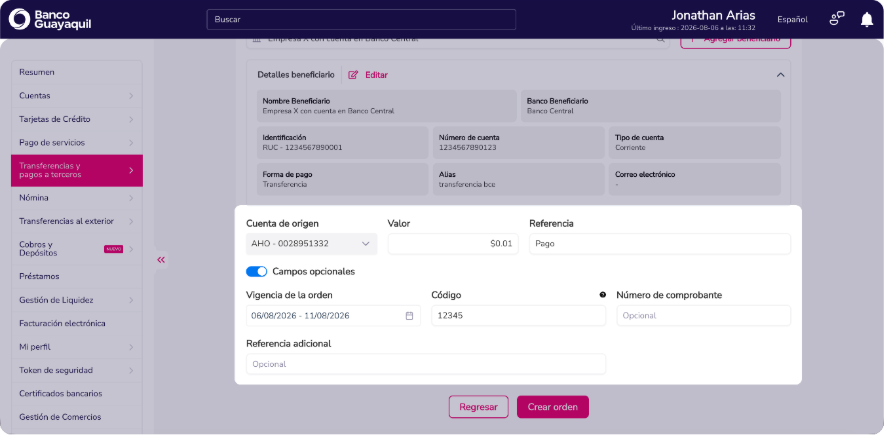Click the Editar link
The image size is (885, 435).
[376, 74]
